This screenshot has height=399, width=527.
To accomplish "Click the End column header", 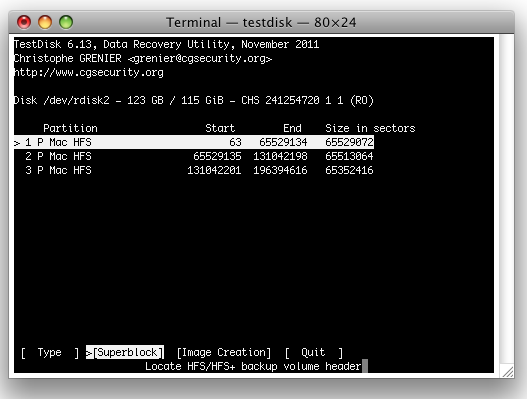I will pos(292,128).
